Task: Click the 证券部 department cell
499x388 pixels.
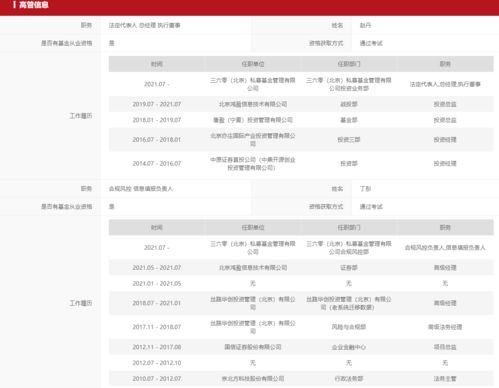Action: [349, 268]
